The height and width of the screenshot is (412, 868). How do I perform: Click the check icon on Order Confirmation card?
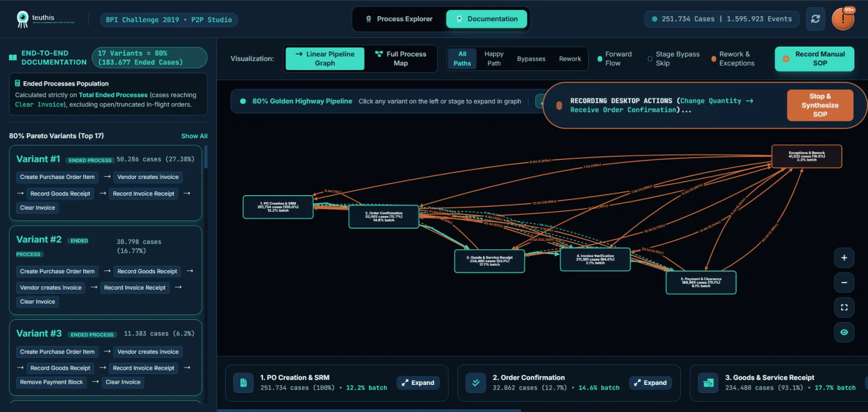tap(476, 383)
